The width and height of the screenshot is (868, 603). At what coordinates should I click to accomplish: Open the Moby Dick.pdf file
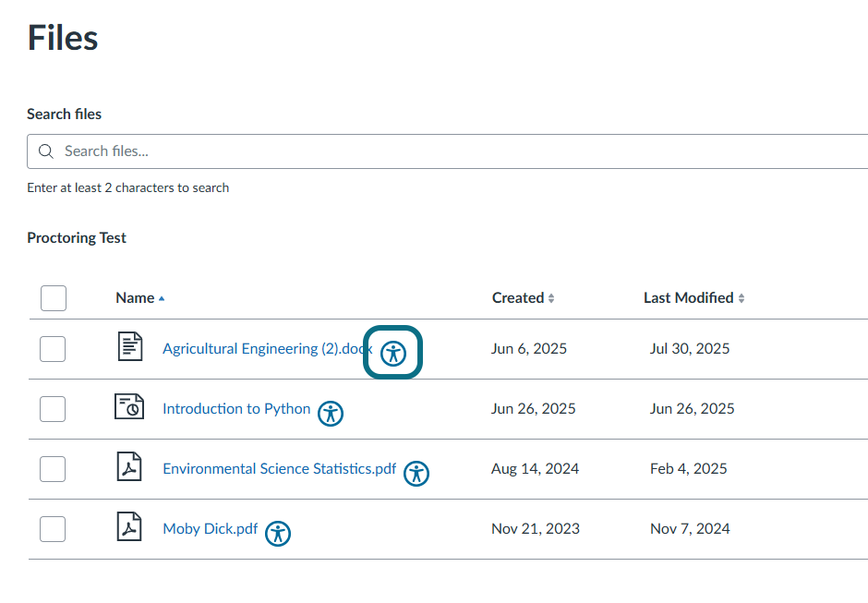pos(210,528)
